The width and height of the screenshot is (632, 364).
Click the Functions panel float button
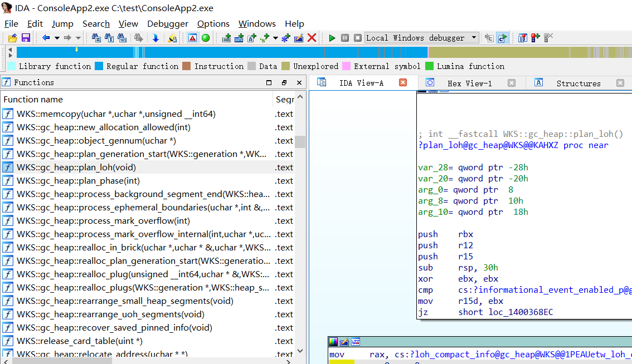tap(284, 82)
